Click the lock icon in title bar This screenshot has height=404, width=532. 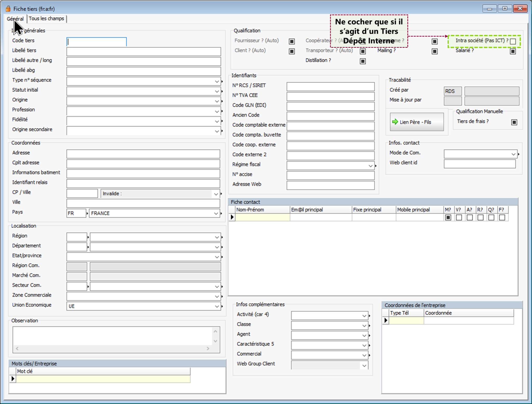pyautogui.click(x=8, y=9)
